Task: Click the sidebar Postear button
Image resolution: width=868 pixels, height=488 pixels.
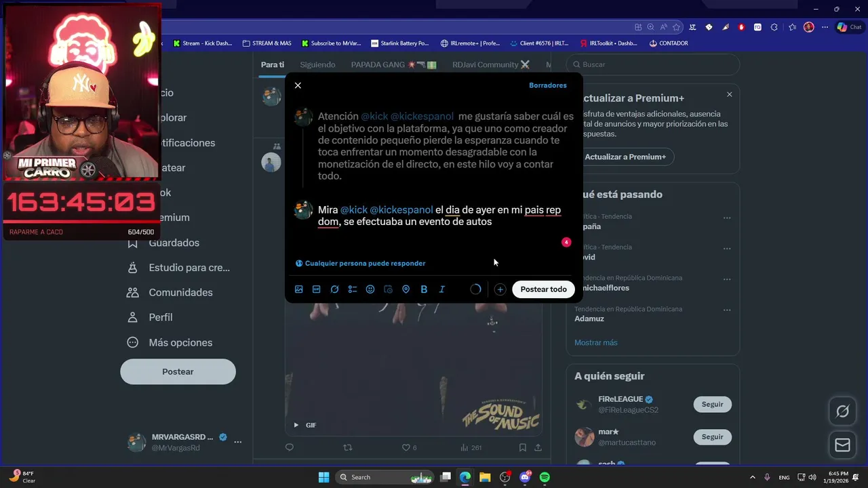Action: [x=178, y=371]
